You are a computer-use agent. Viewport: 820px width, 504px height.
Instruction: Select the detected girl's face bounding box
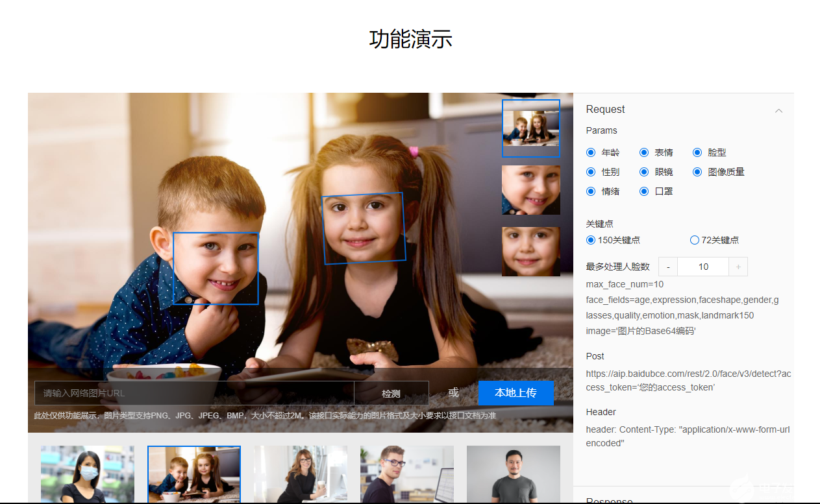tap(364, 227)
